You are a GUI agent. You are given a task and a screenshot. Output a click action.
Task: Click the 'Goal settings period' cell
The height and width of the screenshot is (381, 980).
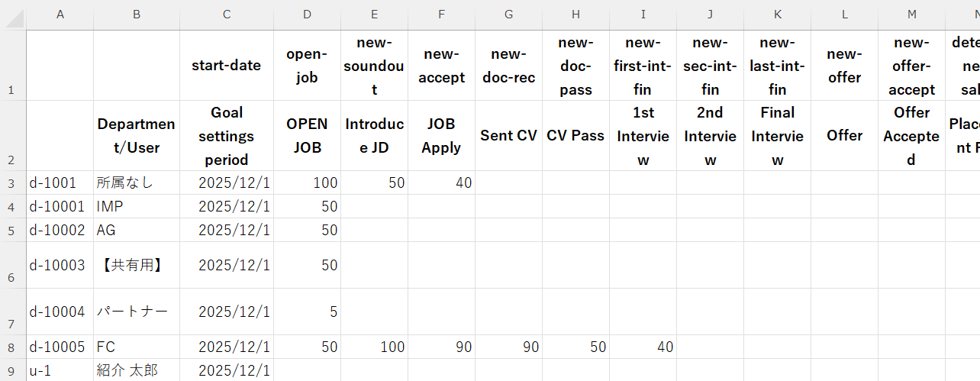pos(227,136)
